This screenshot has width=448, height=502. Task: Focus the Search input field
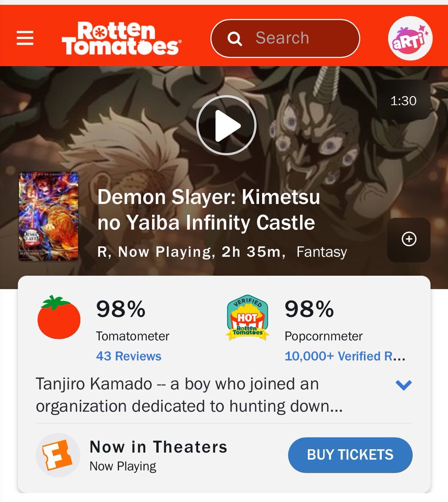point(285,38)
